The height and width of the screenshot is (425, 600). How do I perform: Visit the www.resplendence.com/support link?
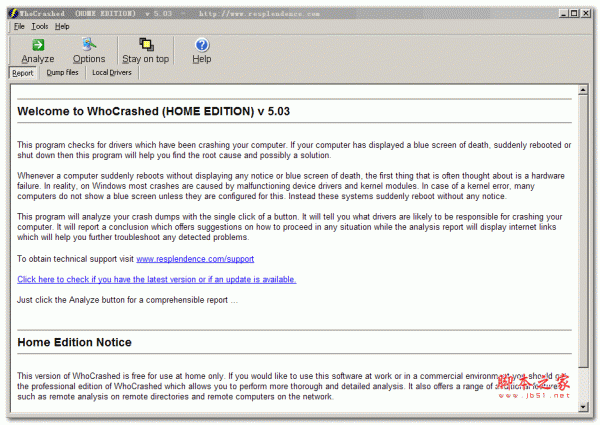[x=195, y=259]
